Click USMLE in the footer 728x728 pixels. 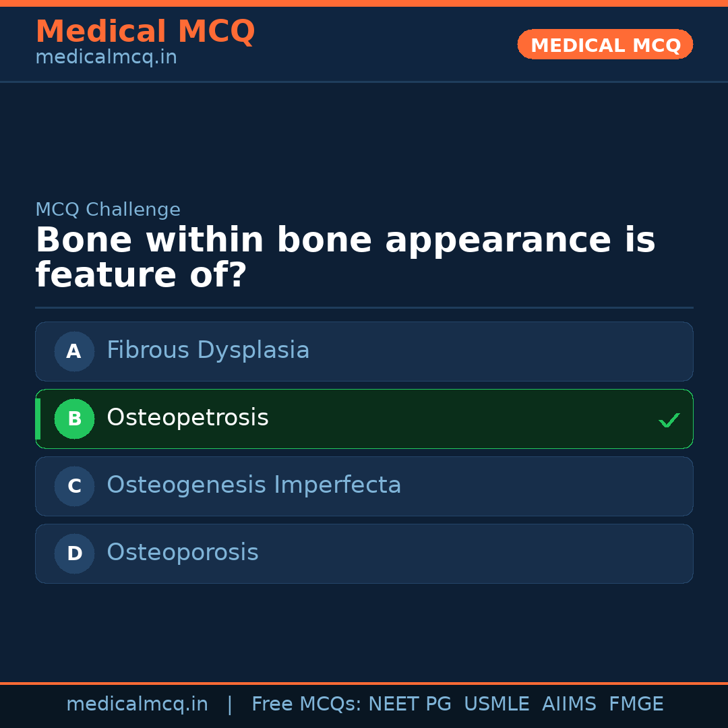[496, 704]
